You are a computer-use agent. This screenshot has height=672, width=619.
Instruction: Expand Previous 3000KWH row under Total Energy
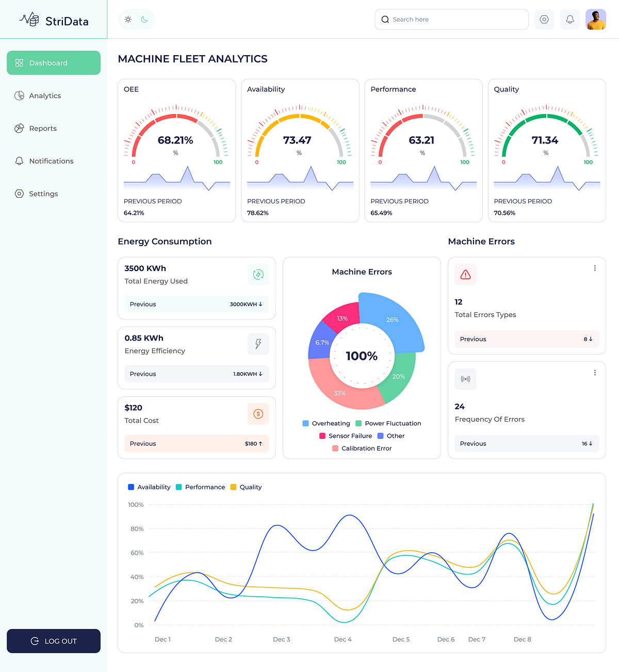point(196,305)
